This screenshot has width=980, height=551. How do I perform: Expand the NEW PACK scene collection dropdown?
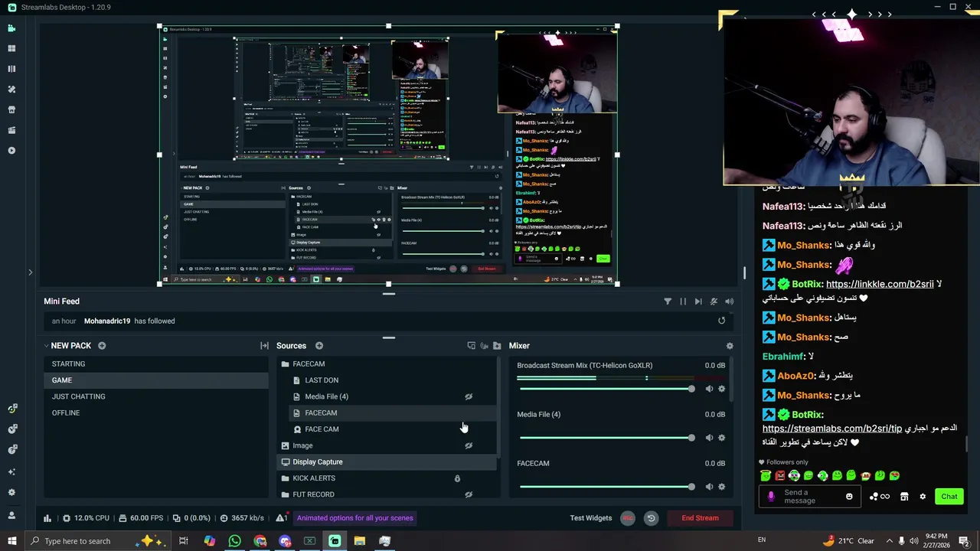coord(47,346)
